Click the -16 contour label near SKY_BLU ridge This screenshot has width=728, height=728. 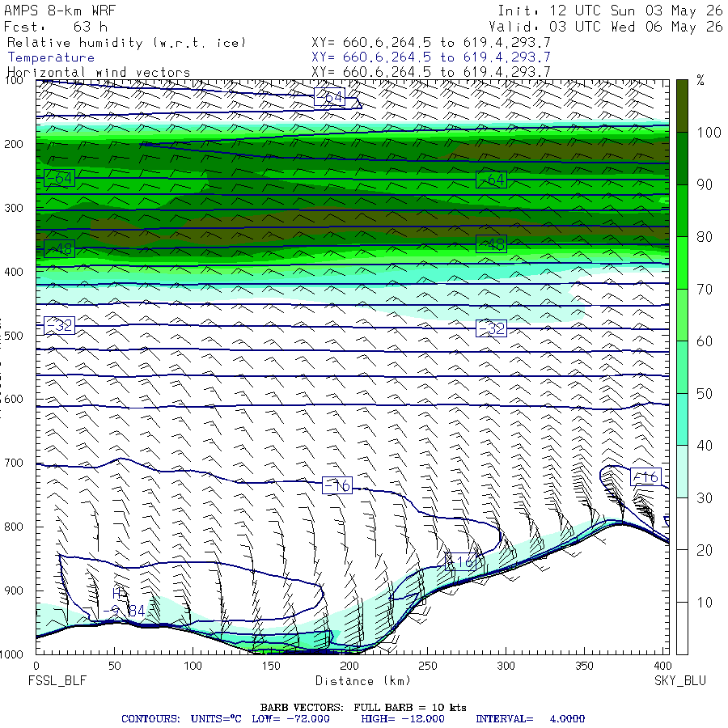(645, 476)
